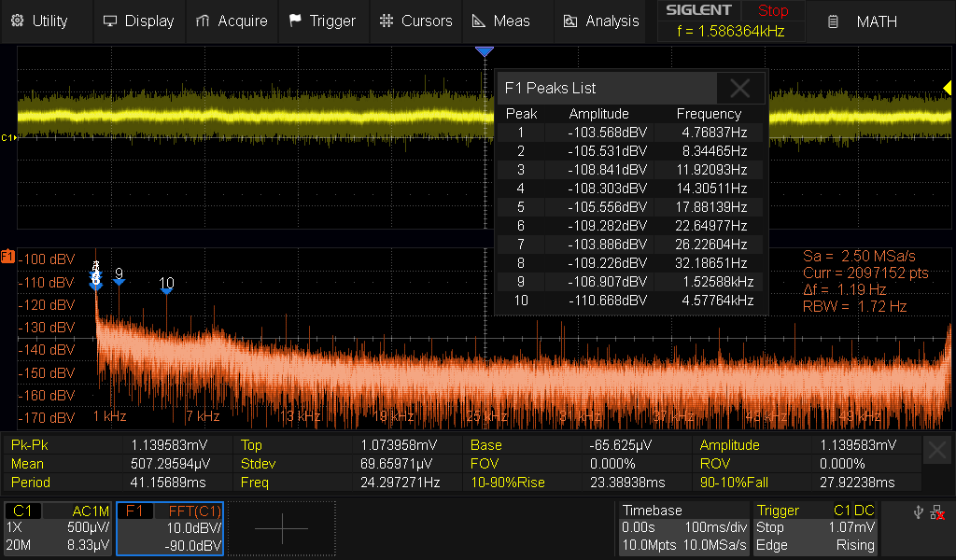This screenshot has width=956, height=560.
Task: Toggle the C1 channel settings box
Action: (x=58, y=528)
